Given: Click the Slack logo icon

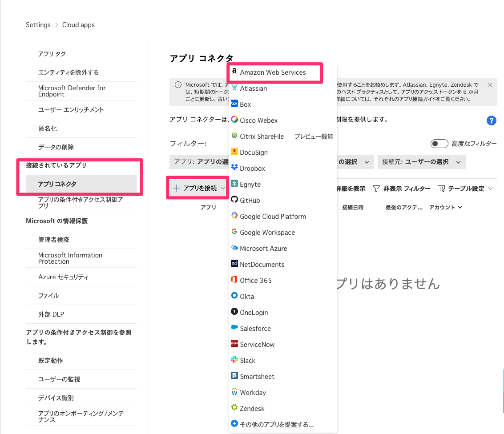Looking at the screenshot, I should tap(234, 359).
